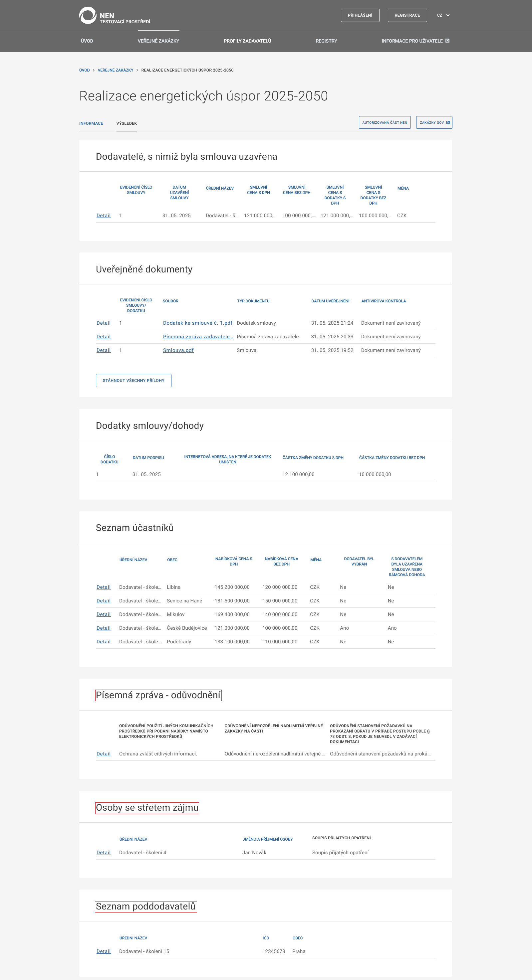The width and height of the screenshot is (532, 980).
Task: Click STÁHNOUT VŠECHNY PŘÍLOHY button
Action: tap(133, 381)
